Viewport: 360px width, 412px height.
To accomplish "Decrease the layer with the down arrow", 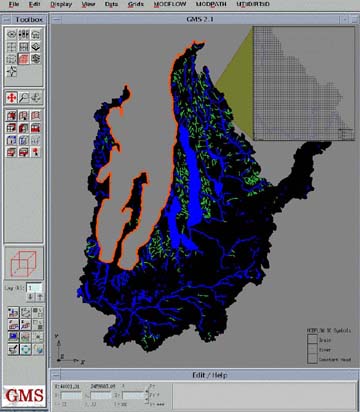I will coord(31,297).
